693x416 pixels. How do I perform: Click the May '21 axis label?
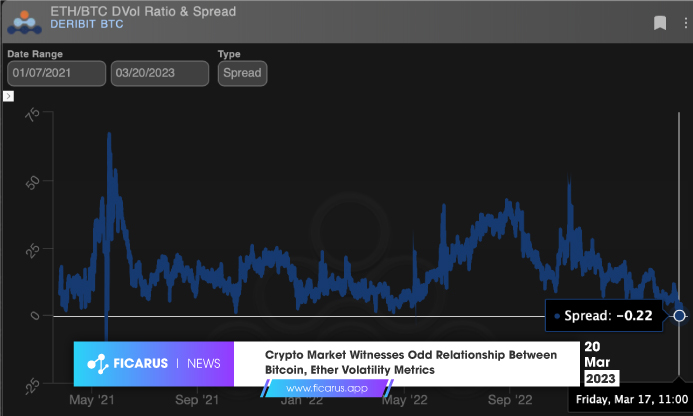point(91,400)
